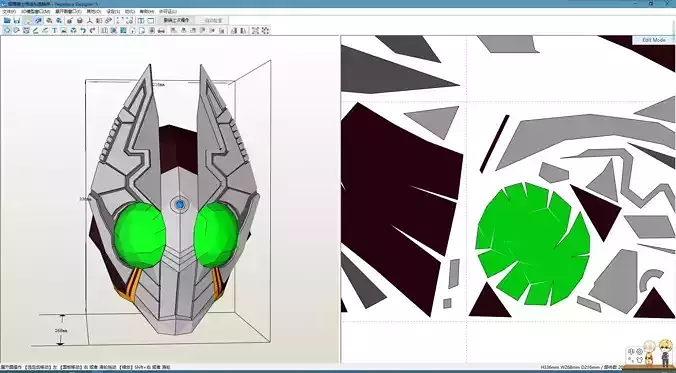The width and height of the screenshot is (676, 373).
Task: Select the Text (T) input tool
Action: pyautogui.click(x=55, y=30)
